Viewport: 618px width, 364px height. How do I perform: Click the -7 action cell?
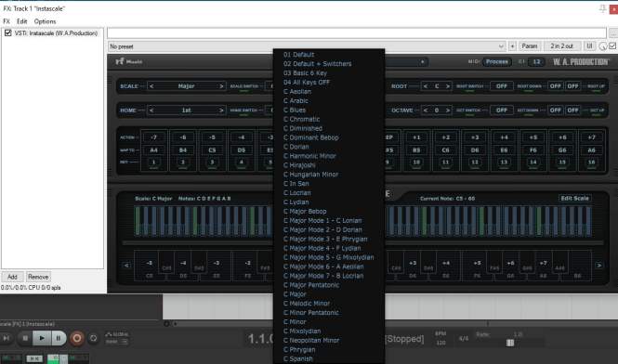pyautogui.click(x=153, y=137)
